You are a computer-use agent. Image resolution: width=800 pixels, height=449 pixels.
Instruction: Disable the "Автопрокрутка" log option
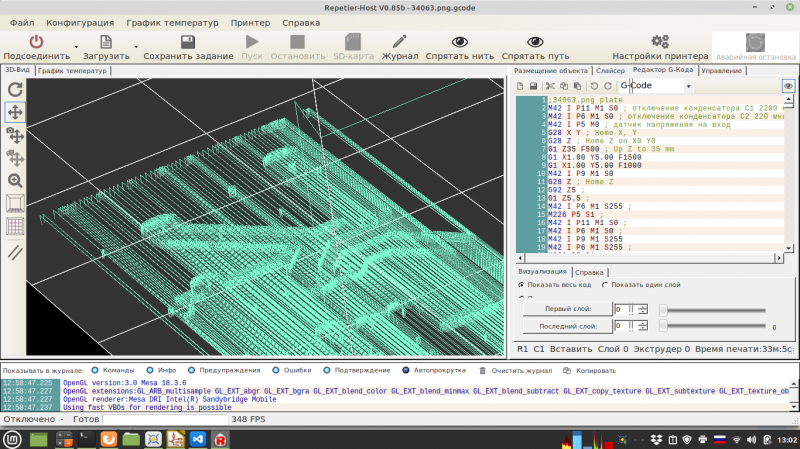[406, 370]
